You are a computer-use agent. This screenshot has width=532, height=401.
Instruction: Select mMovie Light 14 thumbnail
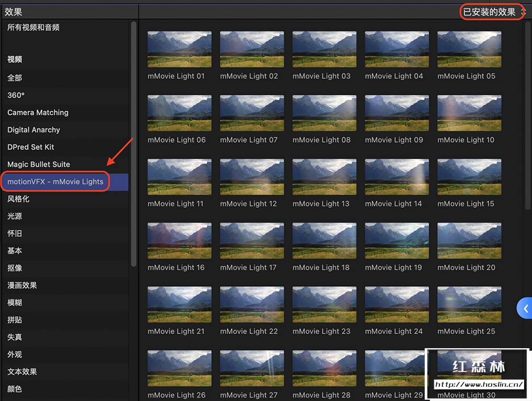click(x=397, y=177)
